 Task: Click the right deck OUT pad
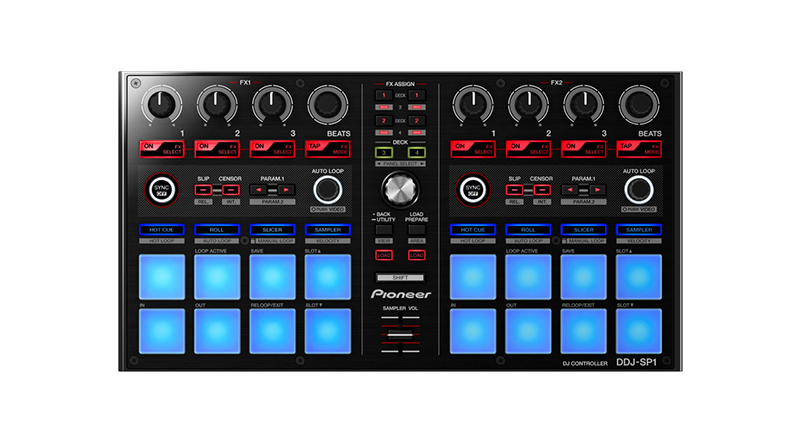click(528, 331)
